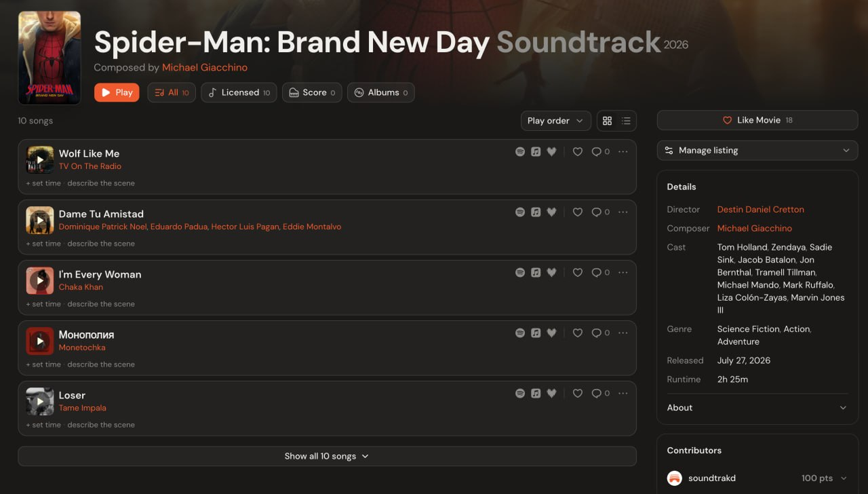Play the Dame Tu Amistad song thumbnail
This screenshot has width=868, height=494.
click(40, 221)
